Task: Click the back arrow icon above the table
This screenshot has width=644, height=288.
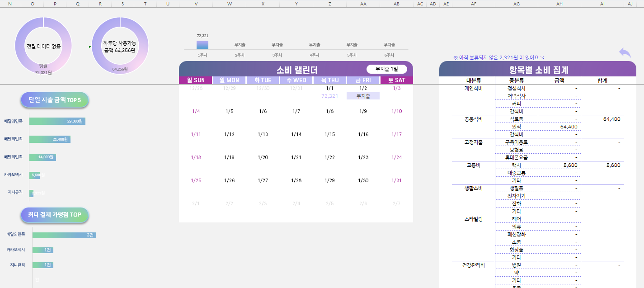Action: tap(625, 52)
